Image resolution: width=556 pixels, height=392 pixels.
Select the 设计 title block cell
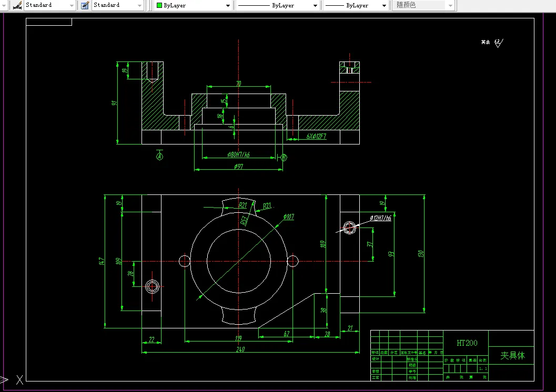click(376, 359)
